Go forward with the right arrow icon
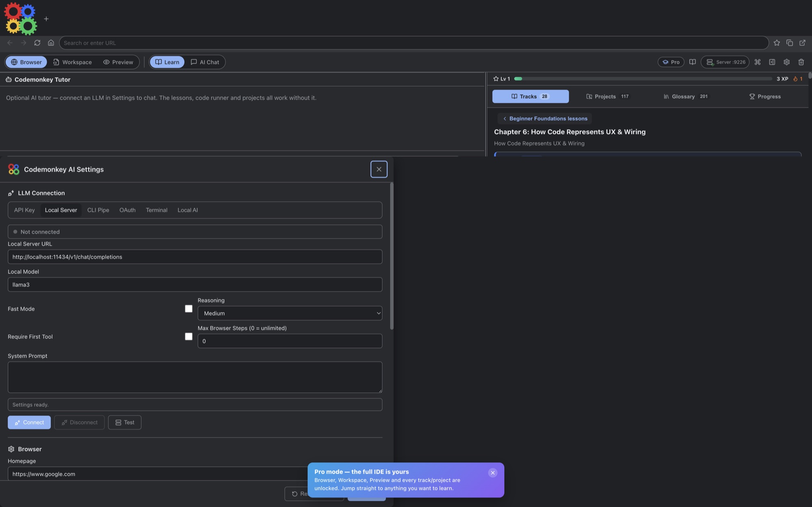 coord(24,43)
